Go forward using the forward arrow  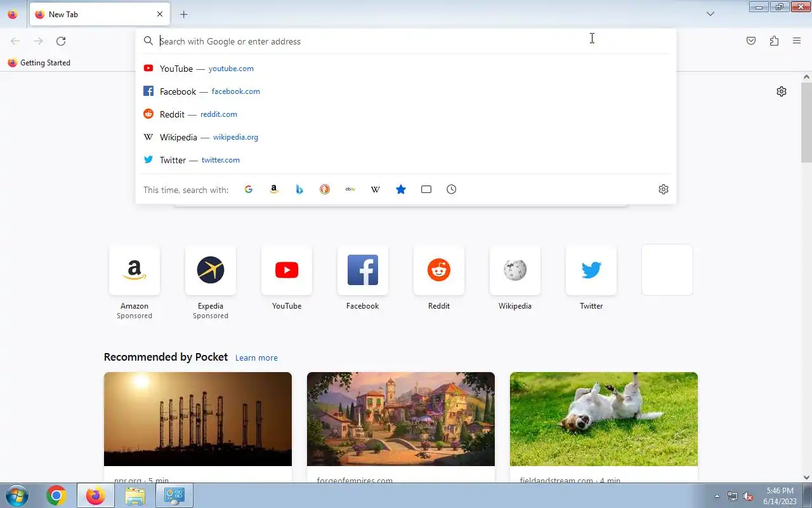[38, 41]
